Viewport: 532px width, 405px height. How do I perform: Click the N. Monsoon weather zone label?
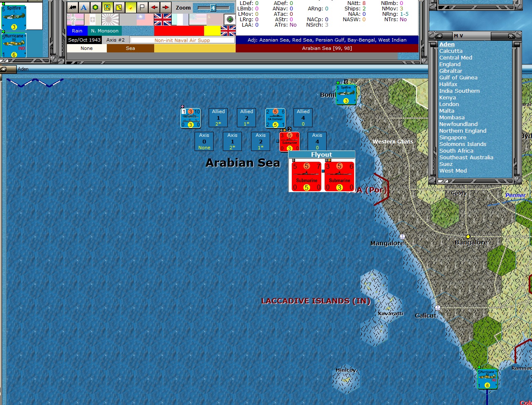(x=105, y=31)
